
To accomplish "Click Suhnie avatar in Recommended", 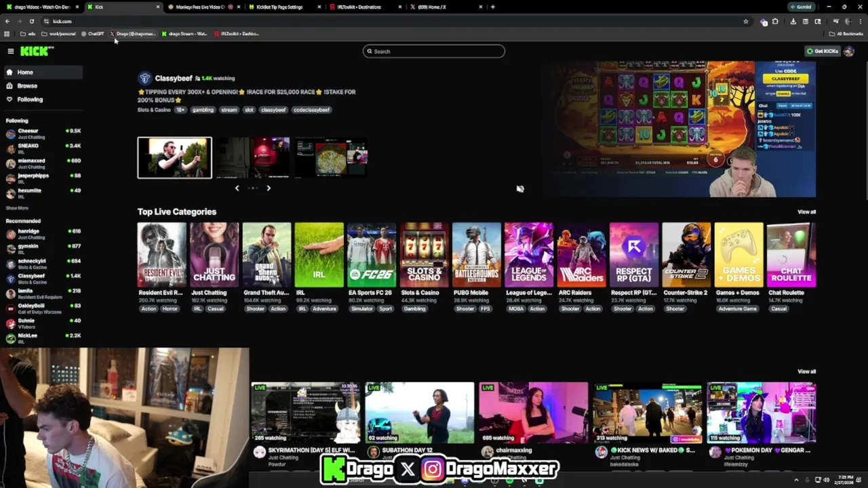I will click(x=10, y=323).
